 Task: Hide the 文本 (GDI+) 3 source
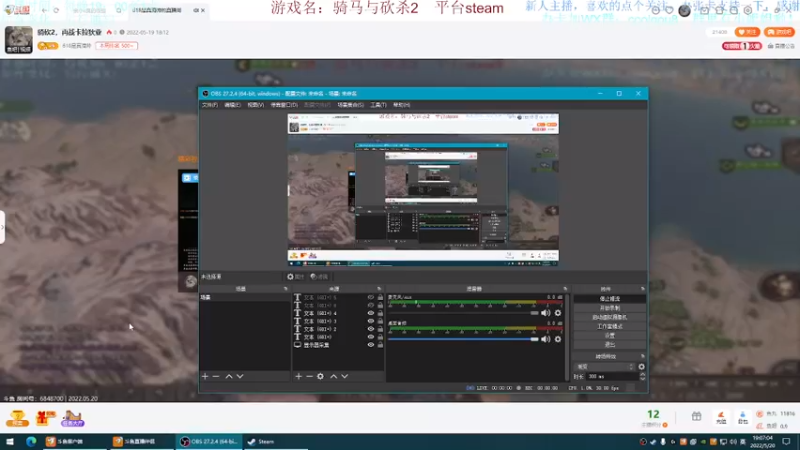click(371, 321)
